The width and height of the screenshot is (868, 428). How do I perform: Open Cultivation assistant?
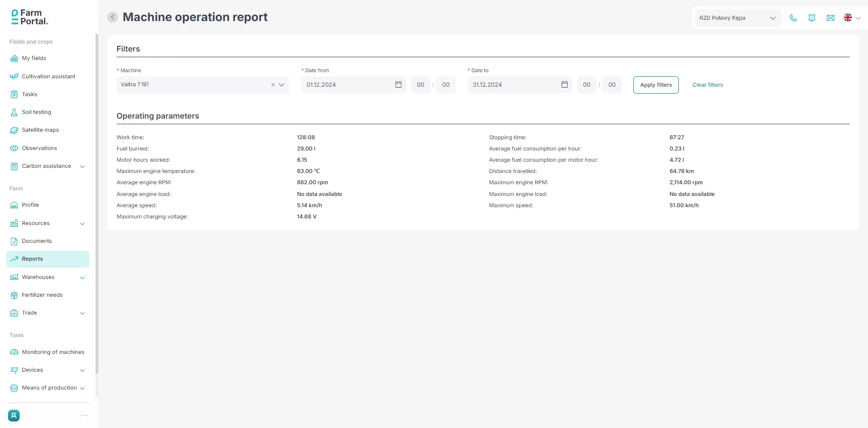48,76
